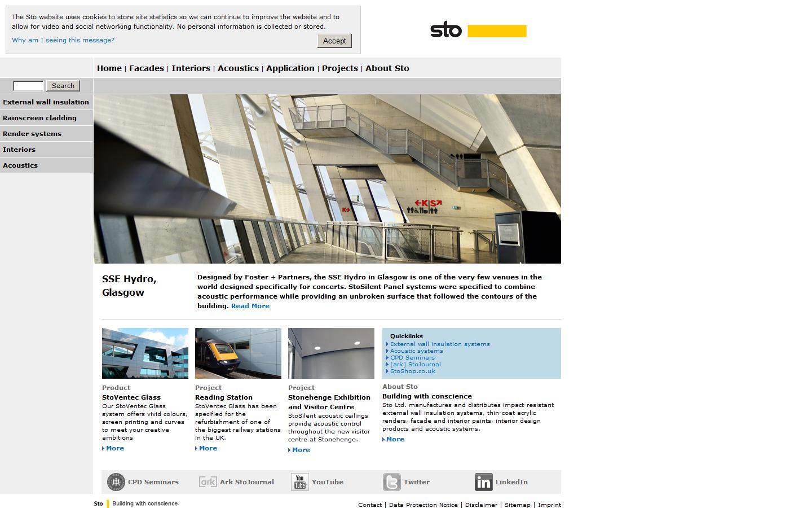Accept the cookie notice
This screenshot has height=508, width=812.
point(334,41)
